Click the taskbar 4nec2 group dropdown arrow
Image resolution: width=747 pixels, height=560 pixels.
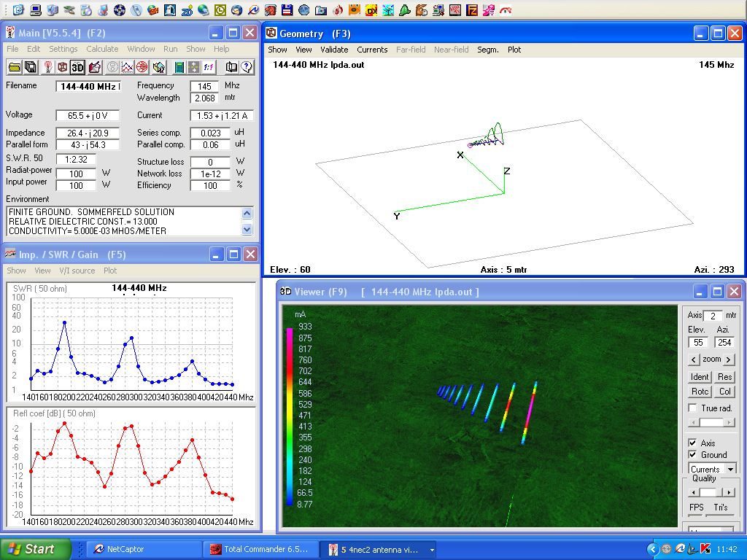pyautogui.click(x=432, y=550)
